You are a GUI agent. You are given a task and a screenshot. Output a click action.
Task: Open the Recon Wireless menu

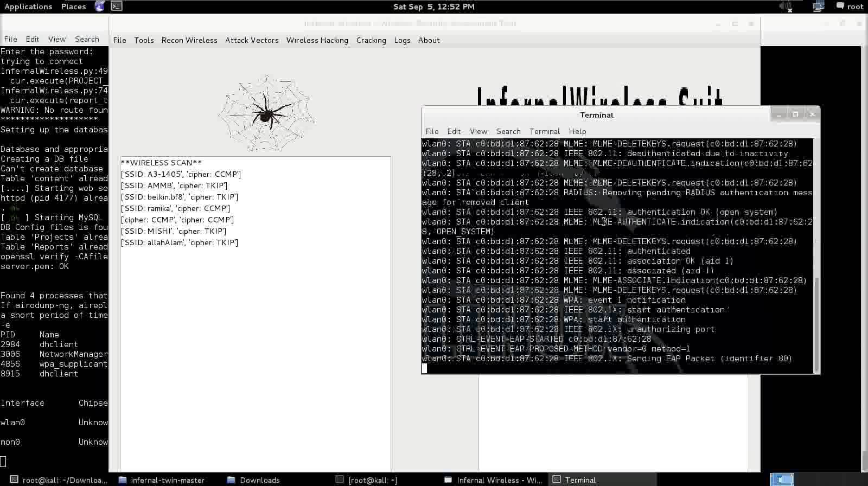point(189,40)
